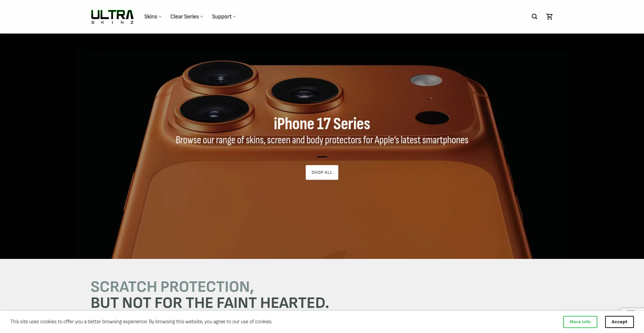Expand the chevron beside Clear Series
This screenshot has width=644, height=333.
(202, 17)
